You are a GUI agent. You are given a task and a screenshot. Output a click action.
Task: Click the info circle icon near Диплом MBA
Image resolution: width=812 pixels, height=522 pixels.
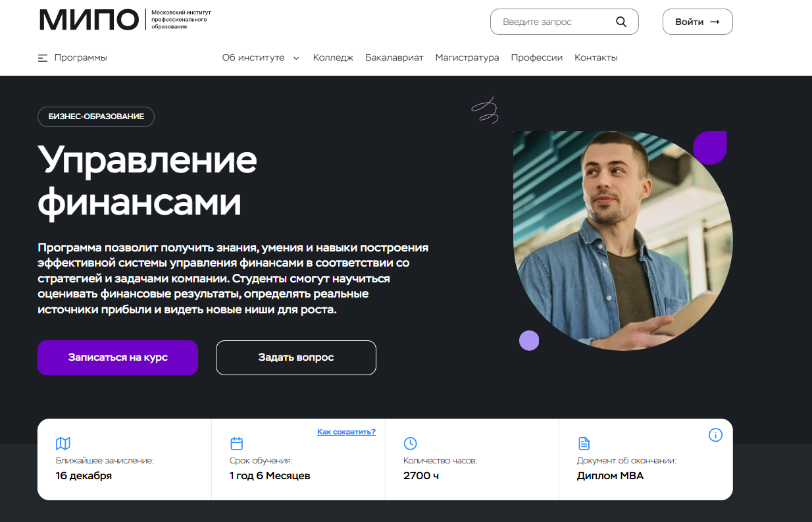(715, 435)
